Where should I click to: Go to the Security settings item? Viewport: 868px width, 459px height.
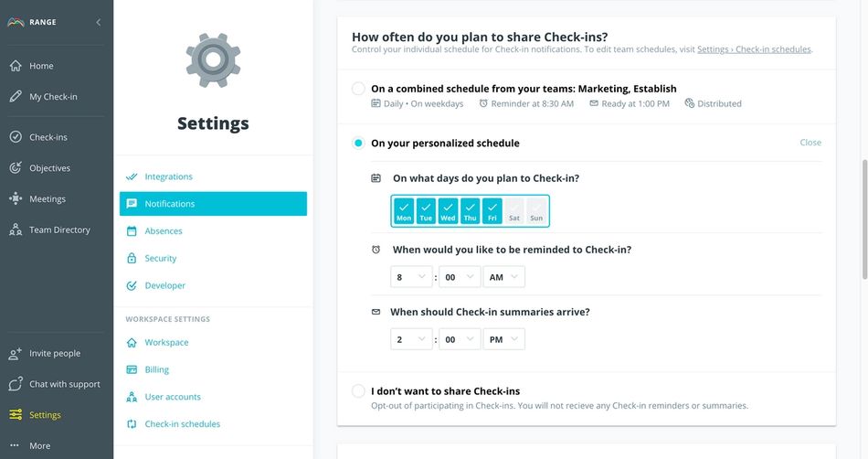160,259
